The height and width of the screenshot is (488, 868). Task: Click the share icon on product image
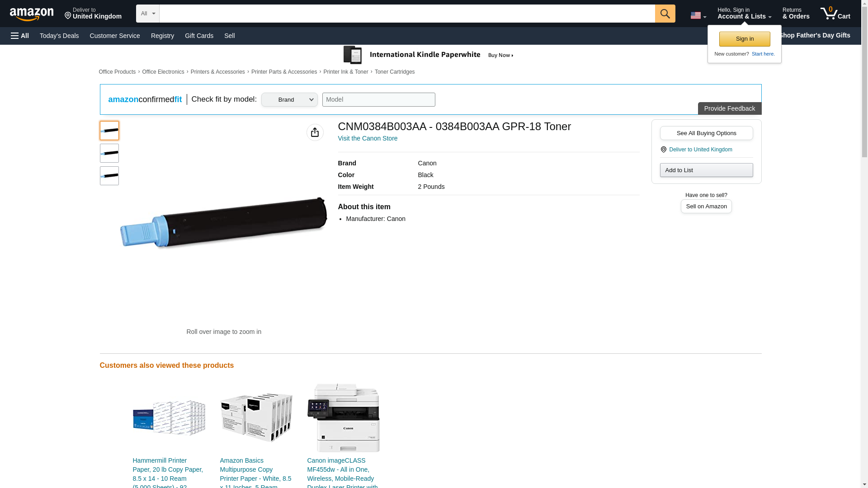pyautogui.click(x=315, y=132)
